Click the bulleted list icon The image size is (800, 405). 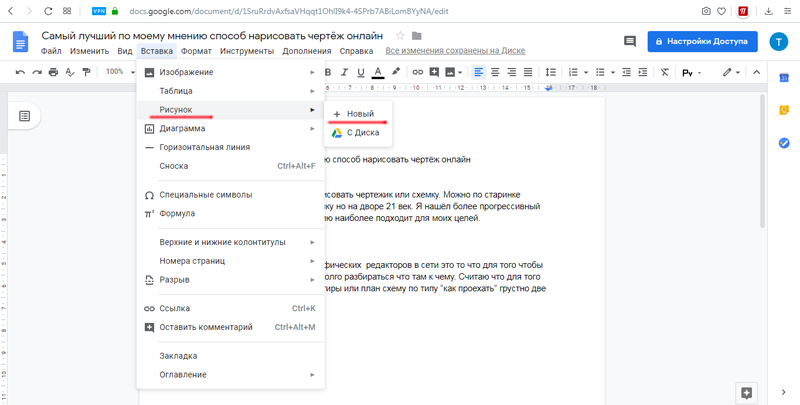pos(601,72)
